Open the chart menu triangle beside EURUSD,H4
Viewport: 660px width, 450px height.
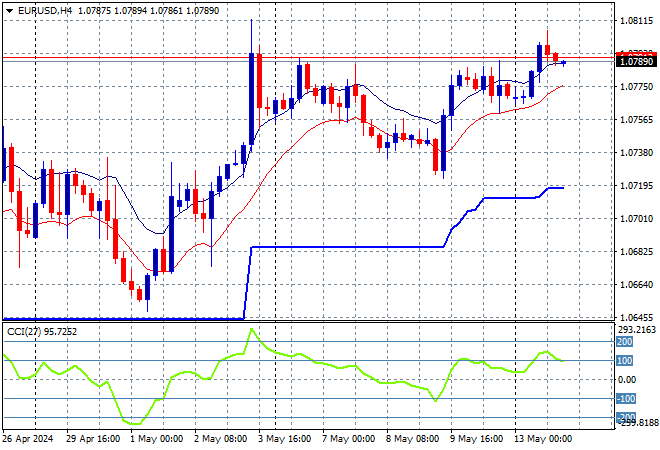click(x=9, y=11)
